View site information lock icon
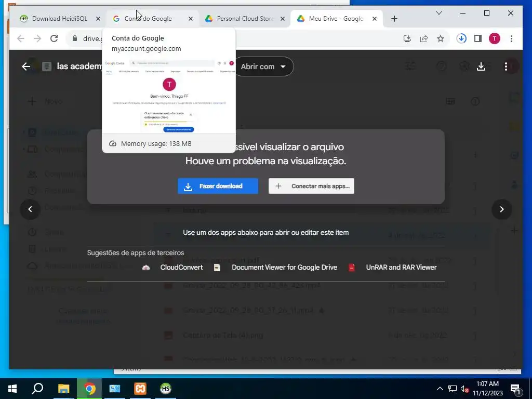This screenshot has width=532, height=399. tap(75, 38)
